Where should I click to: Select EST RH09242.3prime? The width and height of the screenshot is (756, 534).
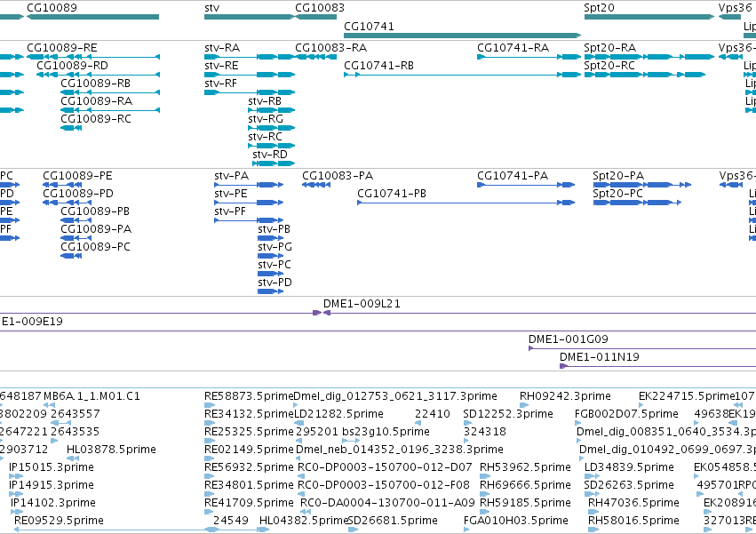pos(565,396)
